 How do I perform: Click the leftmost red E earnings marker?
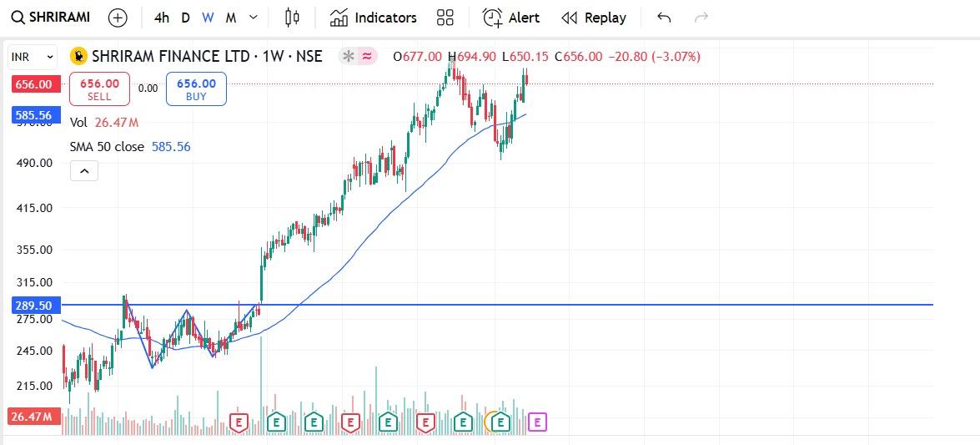[239, 422]
